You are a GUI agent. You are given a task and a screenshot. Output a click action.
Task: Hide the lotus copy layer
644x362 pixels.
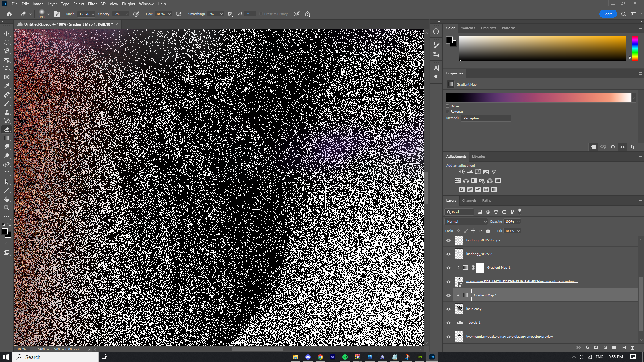448,309
